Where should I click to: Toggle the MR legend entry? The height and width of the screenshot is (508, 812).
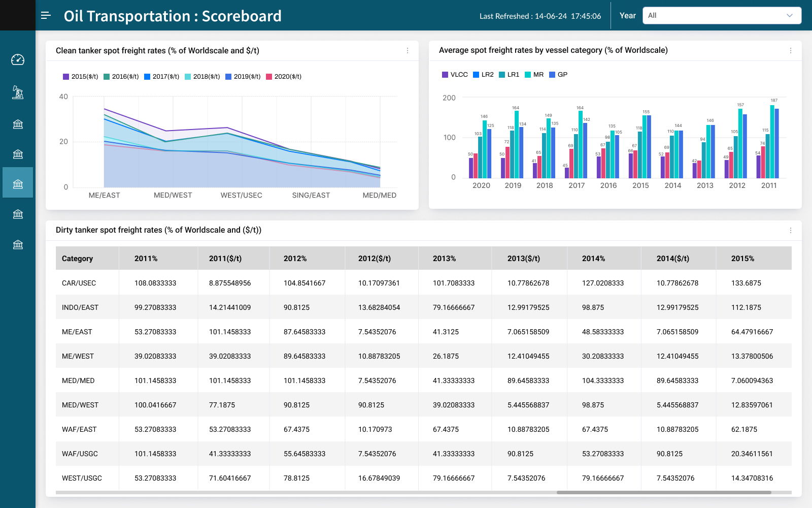[x=534, y=75]
